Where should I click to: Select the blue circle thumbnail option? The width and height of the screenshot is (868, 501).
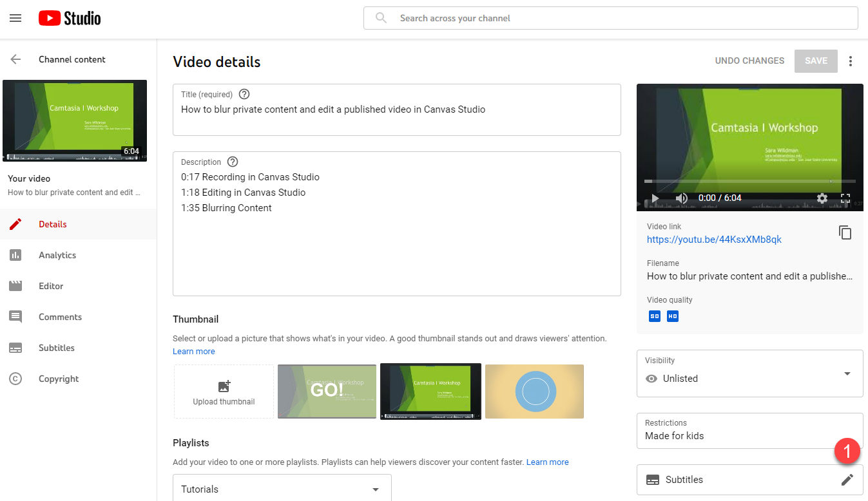click(535, 392)
